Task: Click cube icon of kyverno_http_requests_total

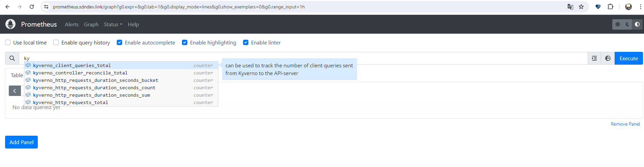Action: pyautogui.click(x=28, y=102)
